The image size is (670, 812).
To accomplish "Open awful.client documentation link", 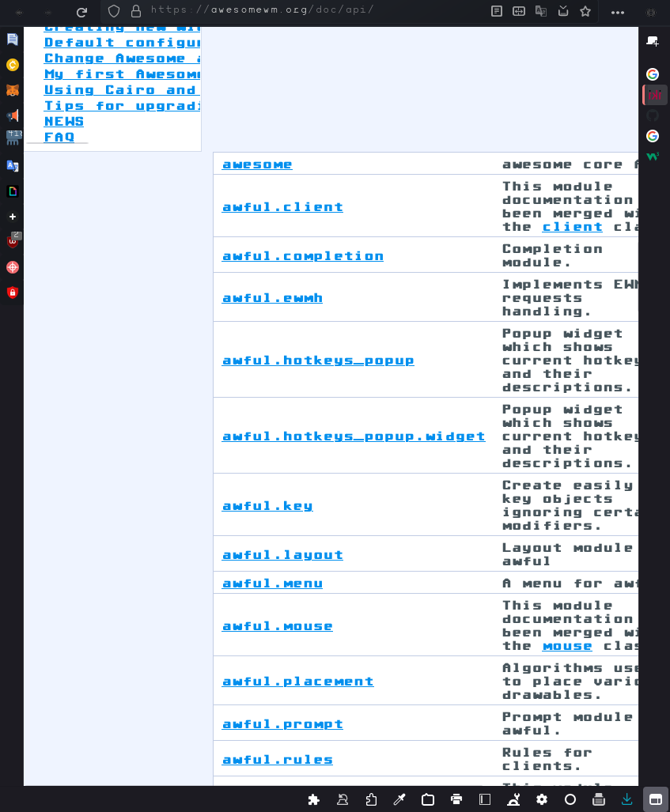I will [282, 206].
